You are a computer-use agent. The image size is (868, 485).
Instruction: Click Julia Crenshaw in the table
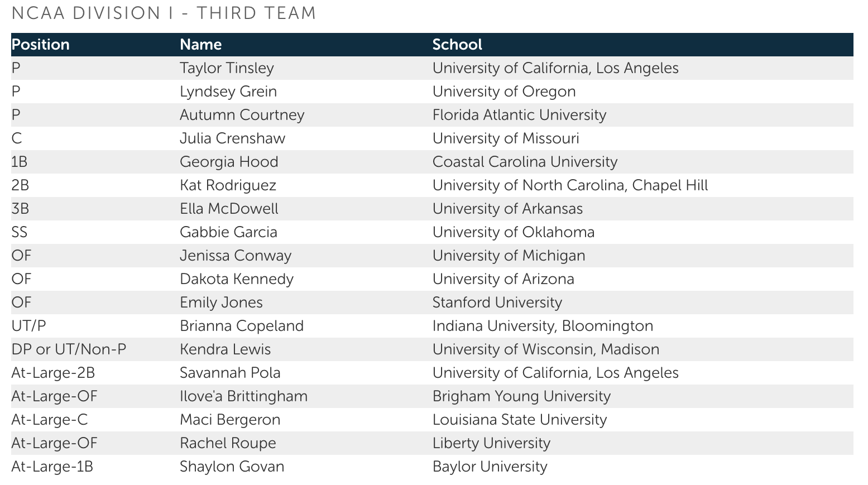232,138
